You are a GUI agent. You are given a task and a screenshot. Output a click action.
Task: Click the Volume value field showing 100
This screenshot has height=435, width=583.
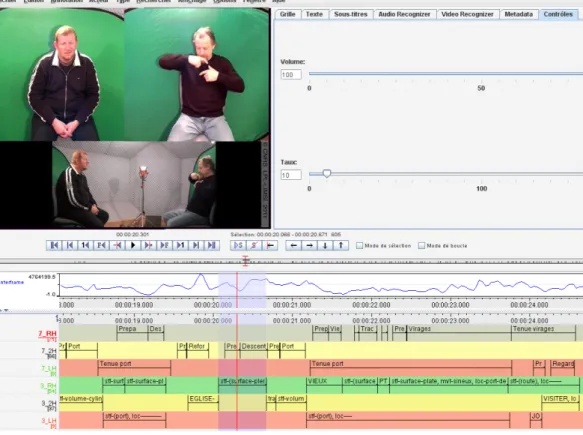(291, 75)
